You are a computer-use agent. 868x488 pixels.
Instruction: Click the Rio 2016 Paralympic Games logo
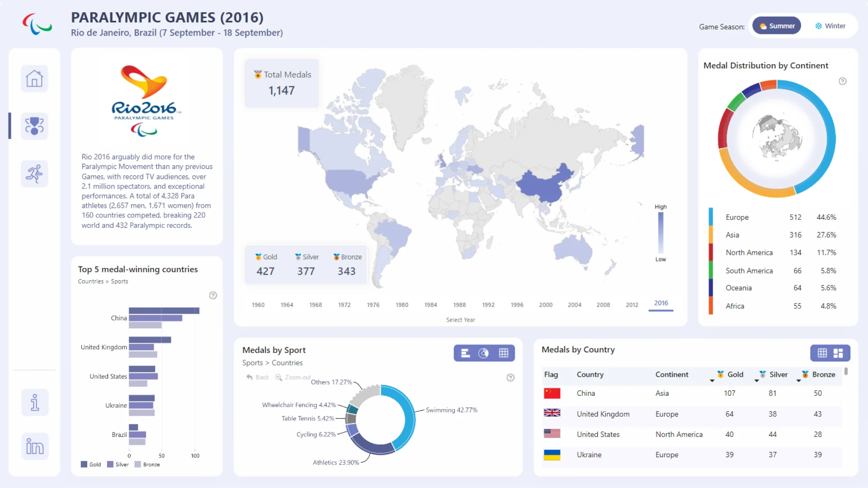click(x=146, y=100)
